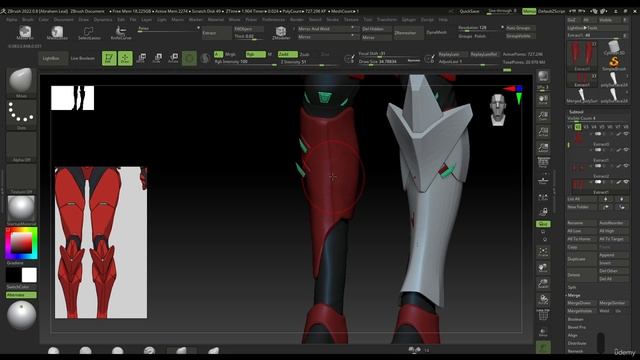Open the Transform menu
Screen dimensions: 640x360
click(x=387, y=19)
